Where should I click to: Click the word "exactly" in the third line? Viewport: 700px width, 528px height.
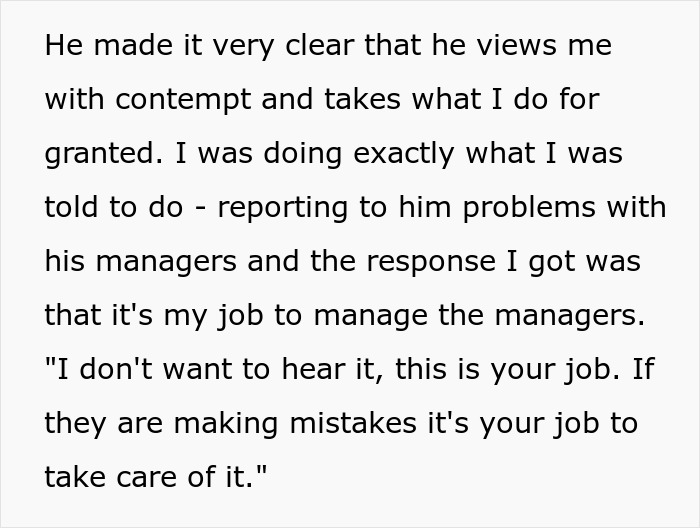(x=404, y=154)
